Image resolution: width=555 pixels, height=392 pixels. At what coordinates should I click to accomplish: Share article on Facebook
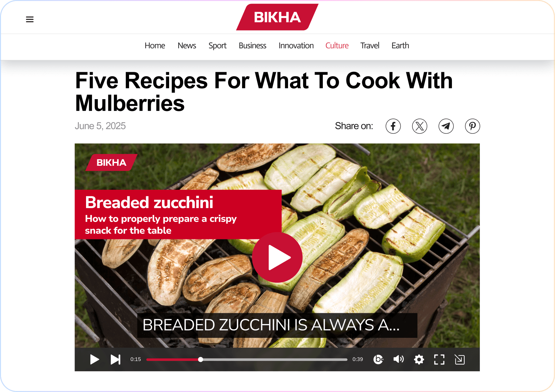pos(393,126)
